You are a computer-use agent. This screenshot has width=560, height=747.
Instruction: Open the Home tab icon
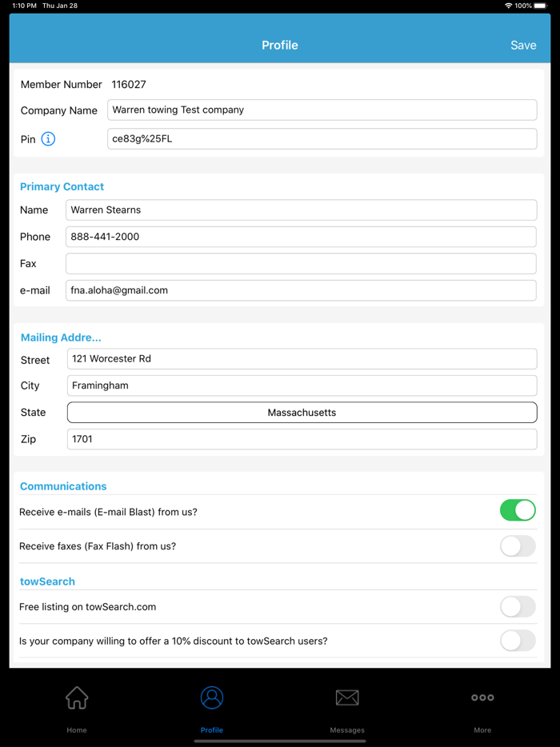[77, 698]
